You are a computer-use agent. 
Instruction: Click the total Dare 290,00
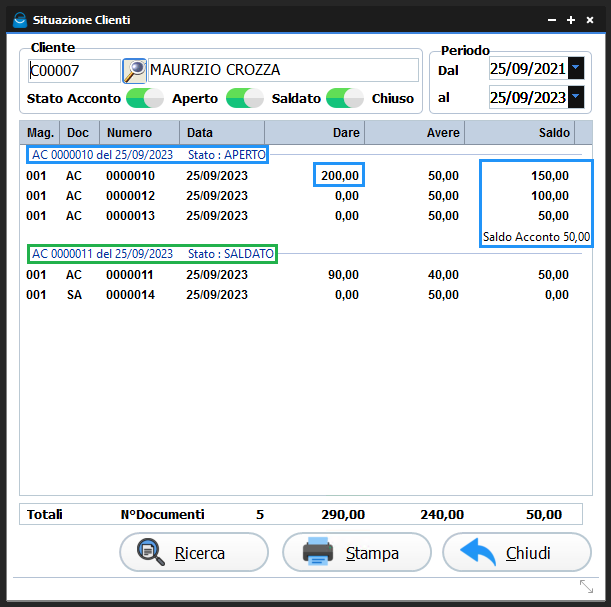pos(343,515)
